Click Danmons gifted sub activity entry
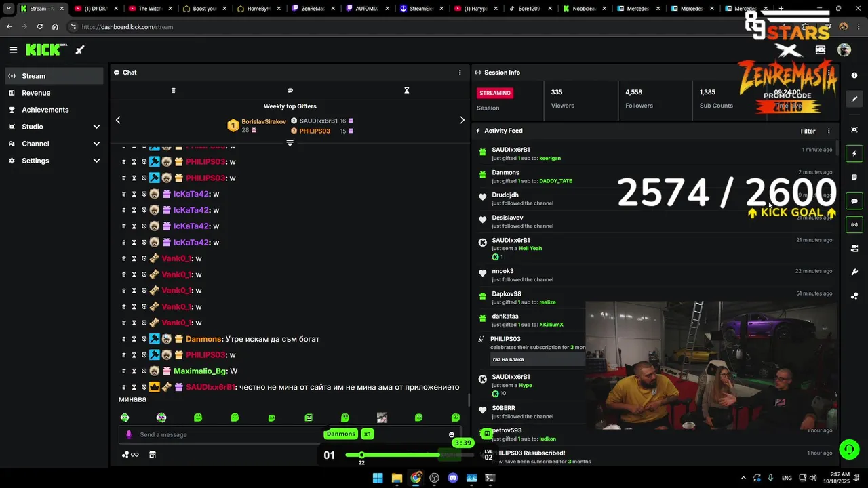This screenshot has height=488, width=868. click(x=654, y=177)
